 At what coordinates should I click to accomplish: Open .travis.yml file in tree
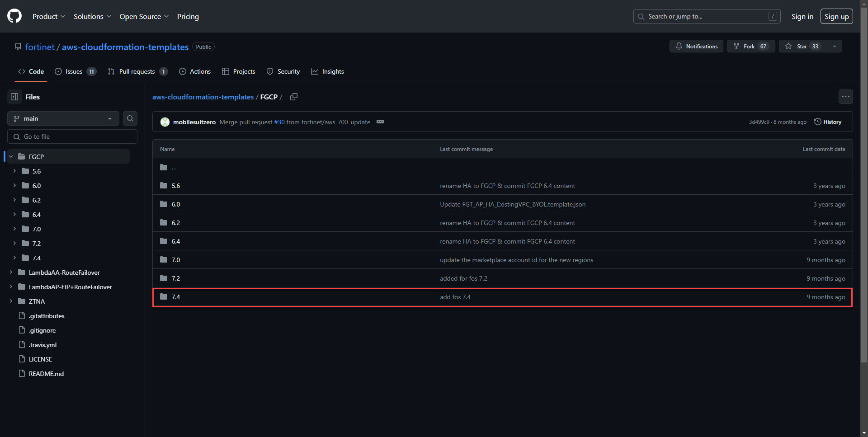[x=42, y=345]
